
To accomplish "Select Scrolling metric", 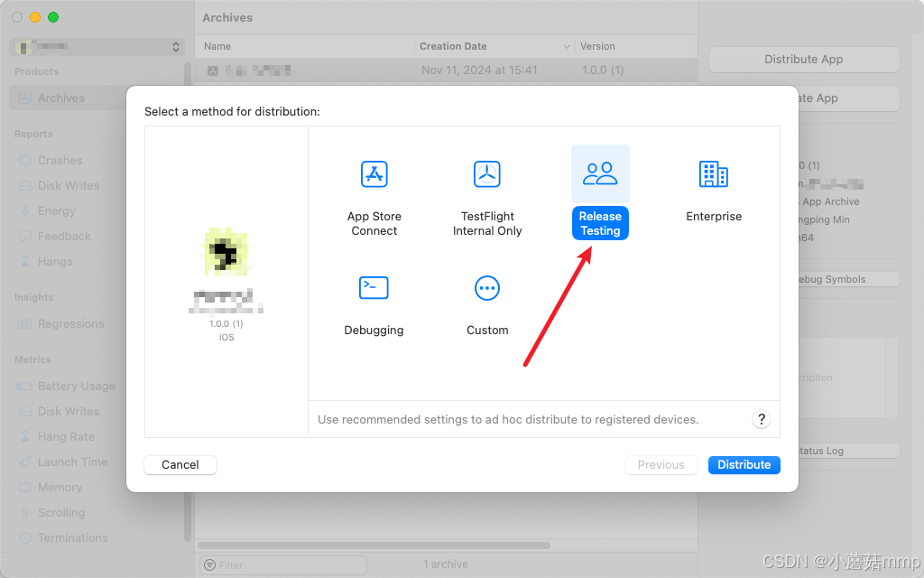I will 61,513.
